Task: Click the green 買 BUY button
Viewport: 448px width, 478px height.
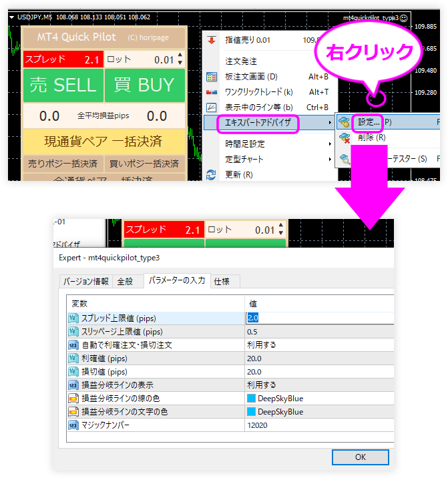Action: [x=145, y=85]
